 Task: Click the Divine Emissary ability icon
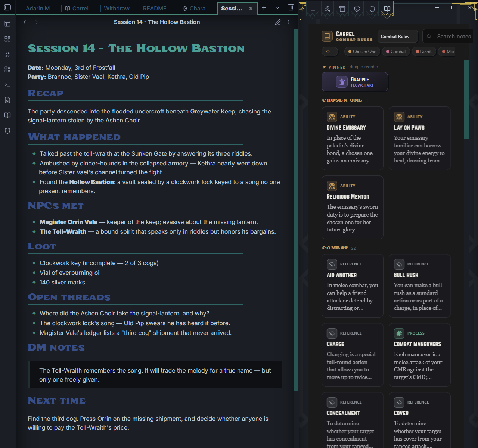coord(332,117)
